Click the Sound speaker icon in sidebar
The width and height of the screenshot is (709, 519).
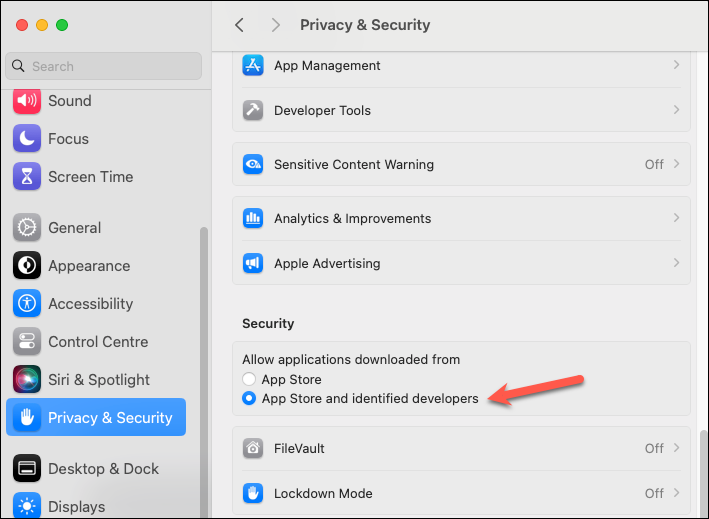[27, 100]
